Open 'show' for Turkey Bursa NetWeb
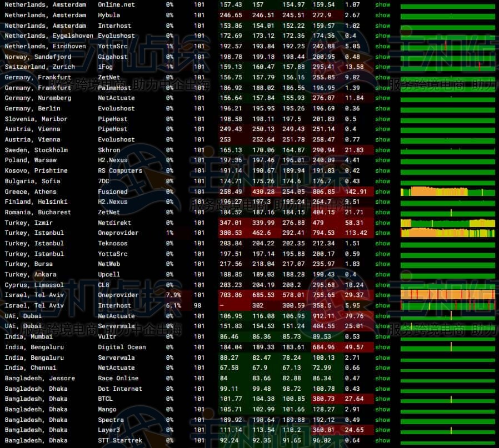 coord(382,264)
